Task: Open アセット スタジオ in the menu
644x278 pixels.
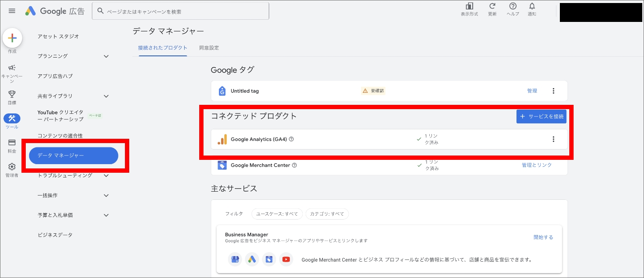Action: pyautogui.click(x=58, y=37)
